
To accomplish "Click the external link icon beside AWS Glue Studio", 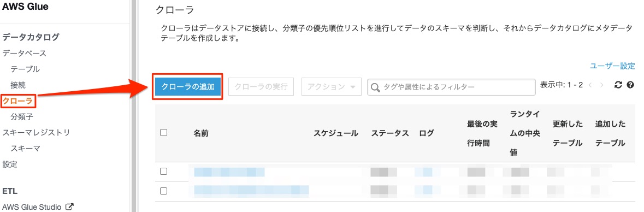I will point(69,207).
